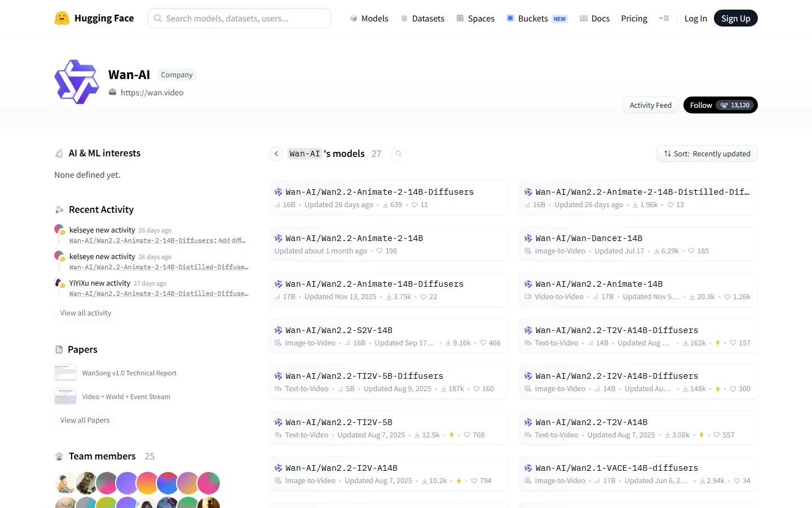The image size is (812, 508).
Task: Open Video = World + Event Stream paper
Action: coord(126,397)
